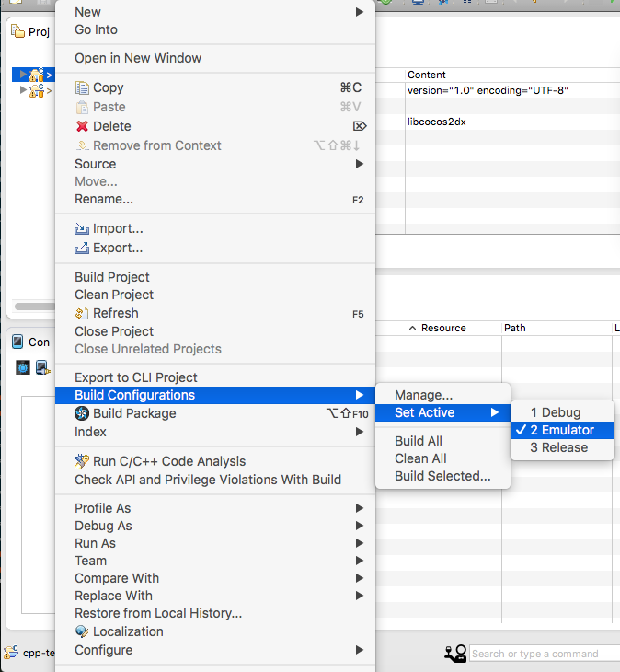Viewport: 620px width, 672px height.
Task: Click the Search or type a command field
Action: tap(543, 654)
